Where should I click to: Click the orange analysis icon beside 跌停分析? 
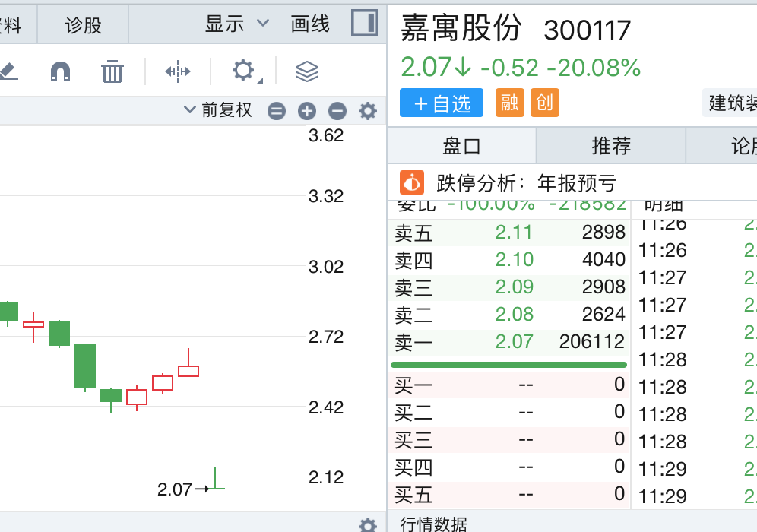click(x=412, y=183)
